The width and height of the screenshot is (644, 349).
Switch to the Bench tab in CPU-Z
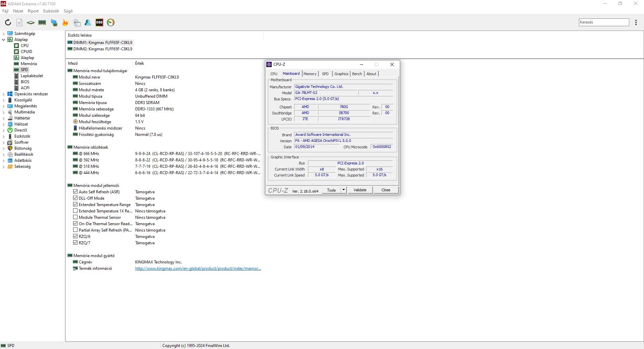357,74
